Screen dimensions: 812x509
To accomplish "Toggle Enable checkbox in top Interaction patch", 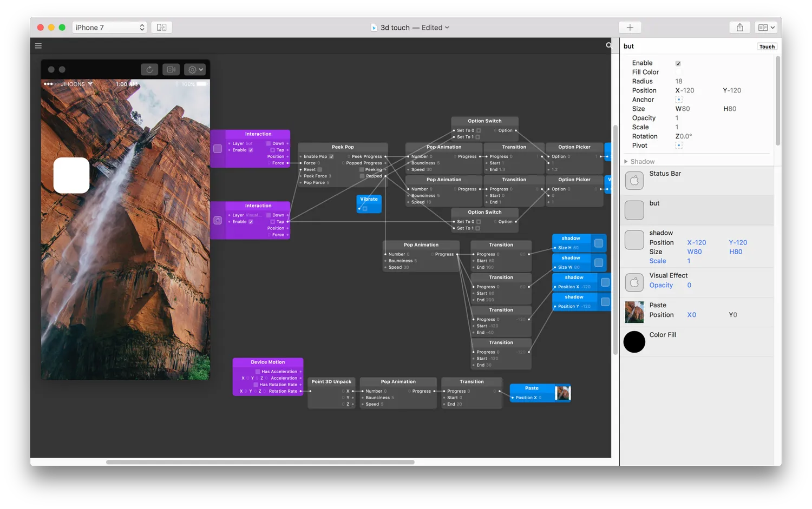I will [251, 150].
